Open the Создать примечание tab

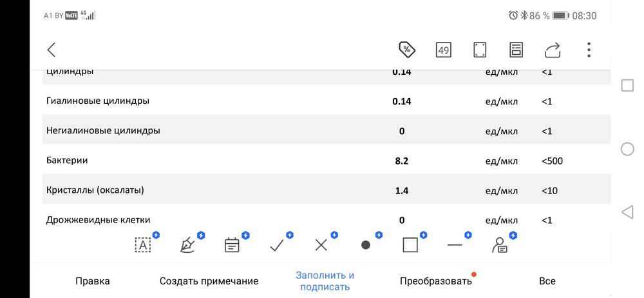point(209,281)
